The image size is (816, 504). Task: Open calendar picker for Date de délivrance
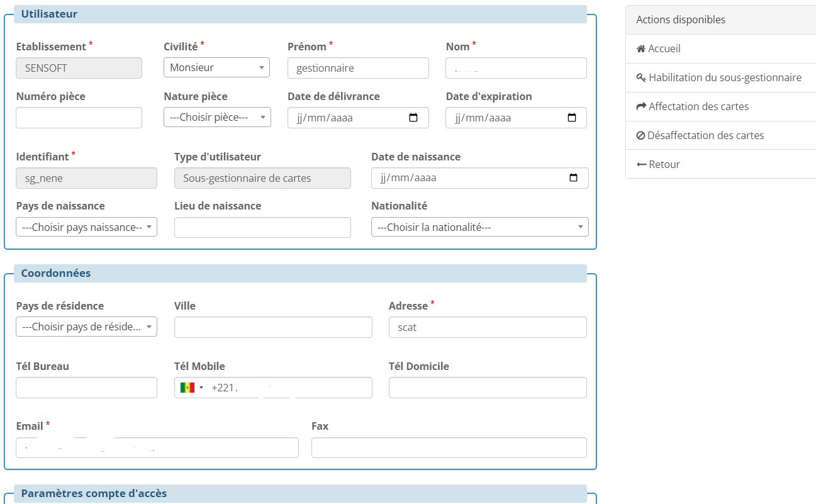[x=413, y=118]
